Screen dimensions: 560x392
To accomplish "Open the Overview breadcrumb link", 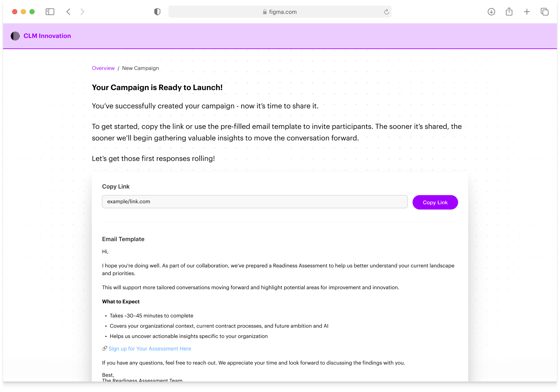I will coord(103,68).
